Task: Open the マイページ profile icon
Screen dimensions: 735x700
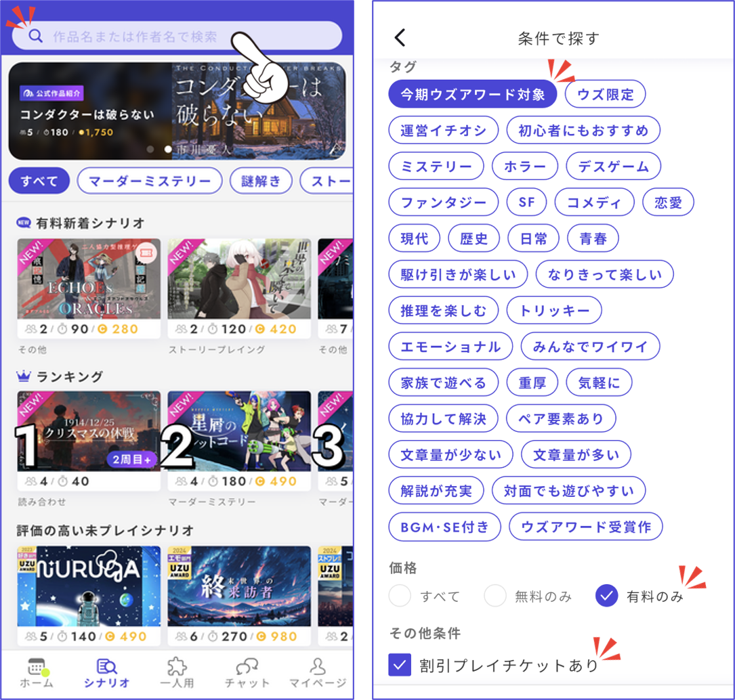Action: point(317,667)
